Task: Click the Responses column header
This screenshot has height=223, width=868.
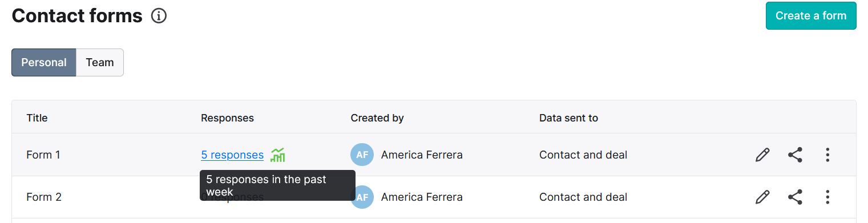Action: point(227,118)
